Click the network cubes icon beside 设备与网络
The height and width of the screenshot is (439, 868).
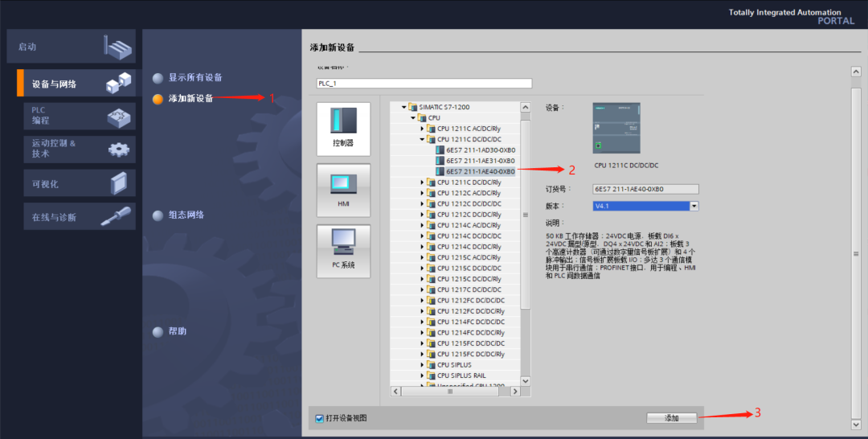[x=118, y=83]
